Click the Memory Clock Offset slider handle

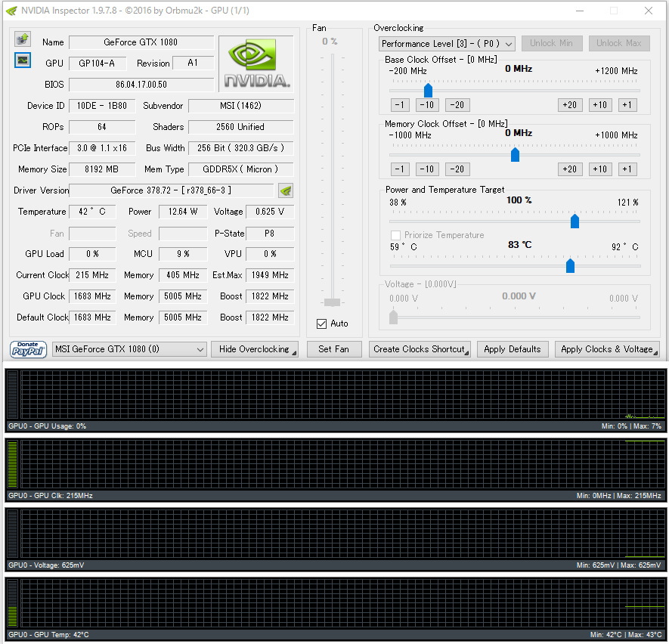[515, 155]
